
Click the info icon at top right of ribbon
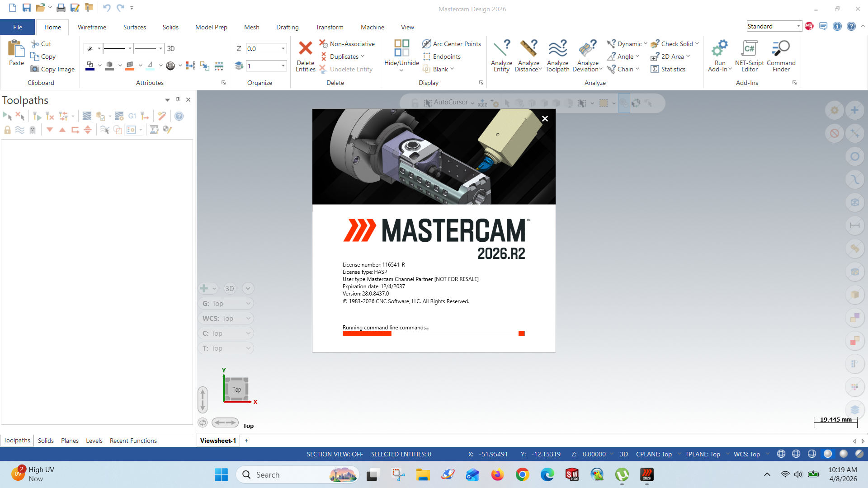pos(837,26)
